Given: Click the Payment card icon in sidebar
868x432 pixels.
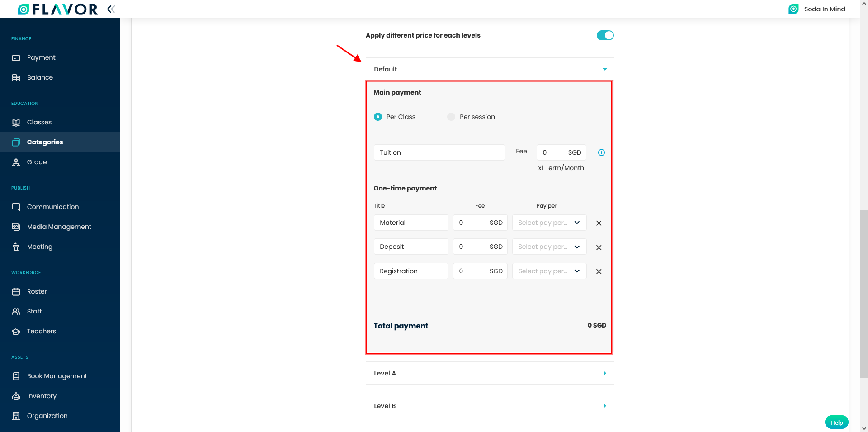Looking at the screenshot, I should coord(16,58).
